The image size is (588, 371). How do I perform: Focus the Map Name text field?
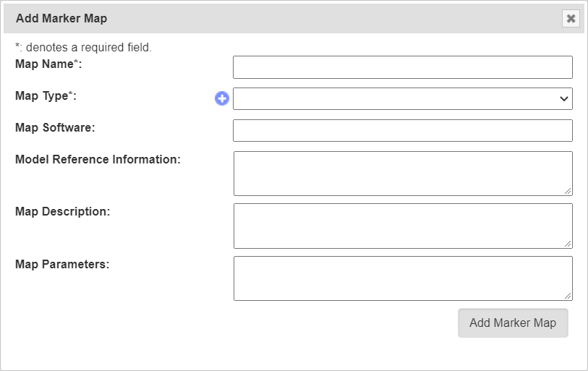(x=402, y=67)
